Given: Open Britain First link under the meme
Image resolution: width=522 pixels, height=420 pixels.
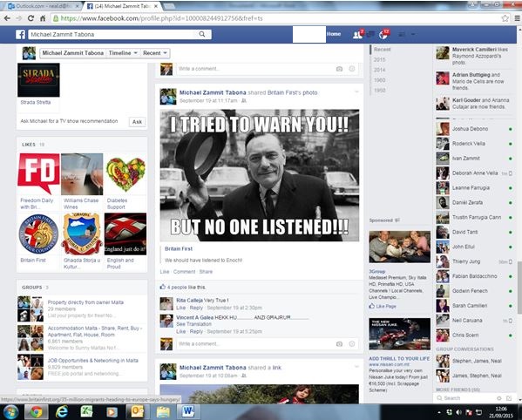Looking at the screenshot, I should tap(179, 248).
